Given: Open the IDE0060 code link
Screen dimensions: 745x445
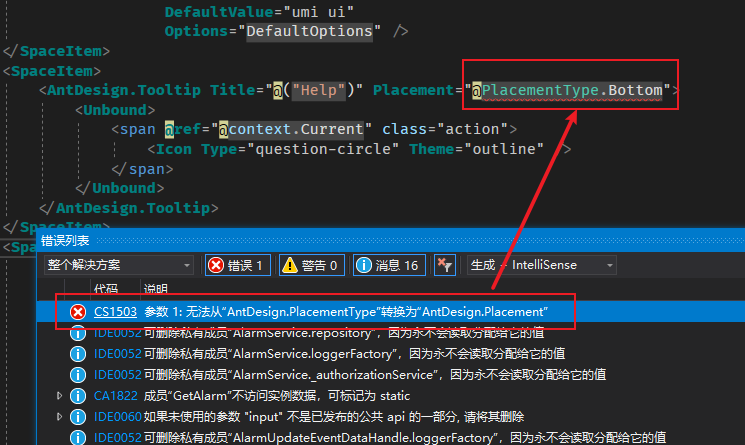Looking at the screenshot, I should pyautogui.click(x=117, y=417).
